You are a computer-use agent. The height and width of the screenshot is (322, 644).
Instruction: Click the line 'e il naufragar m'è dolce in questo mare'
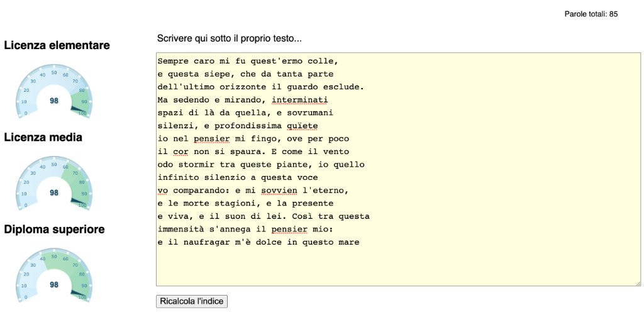pyautogui.click(x=258, y=242)
